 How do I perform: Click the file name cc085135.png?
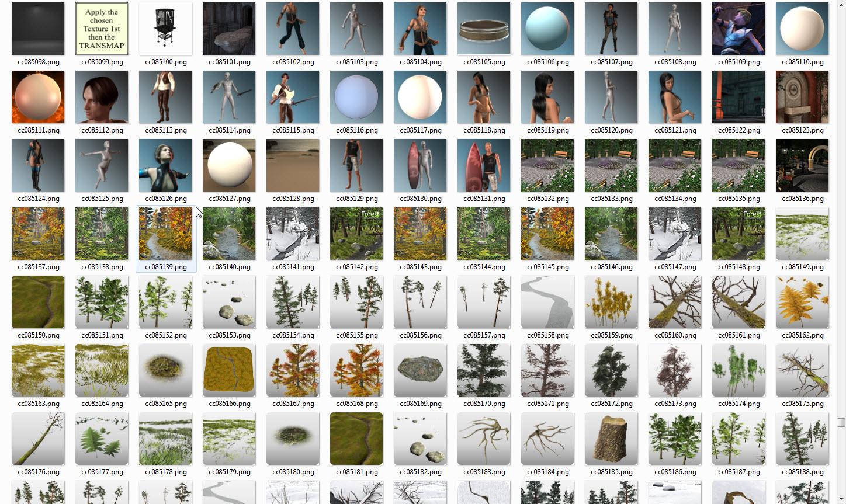(x=739, y=199)
